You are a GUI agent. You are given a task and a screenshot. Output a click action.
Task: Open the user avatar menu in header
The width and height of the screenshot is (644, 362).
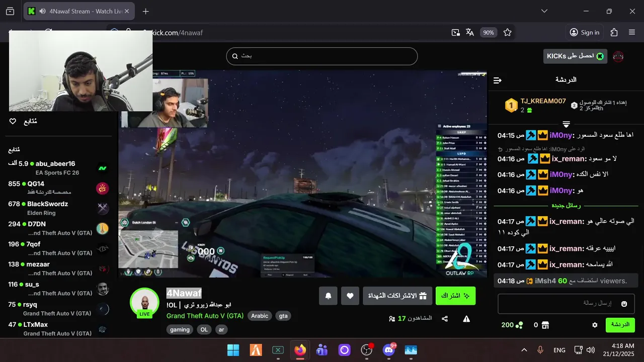click(619, 57)
